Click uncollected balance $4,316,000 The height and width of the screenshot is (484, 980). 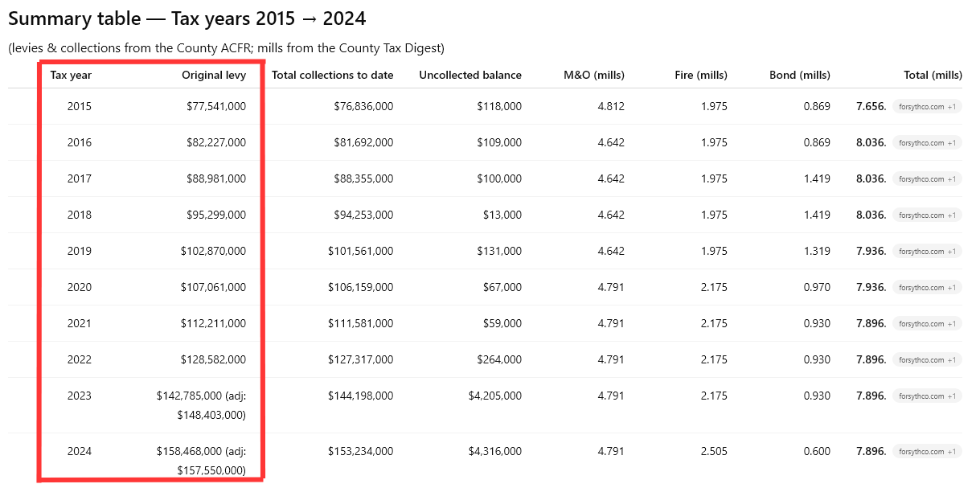[x=495, y=451]
